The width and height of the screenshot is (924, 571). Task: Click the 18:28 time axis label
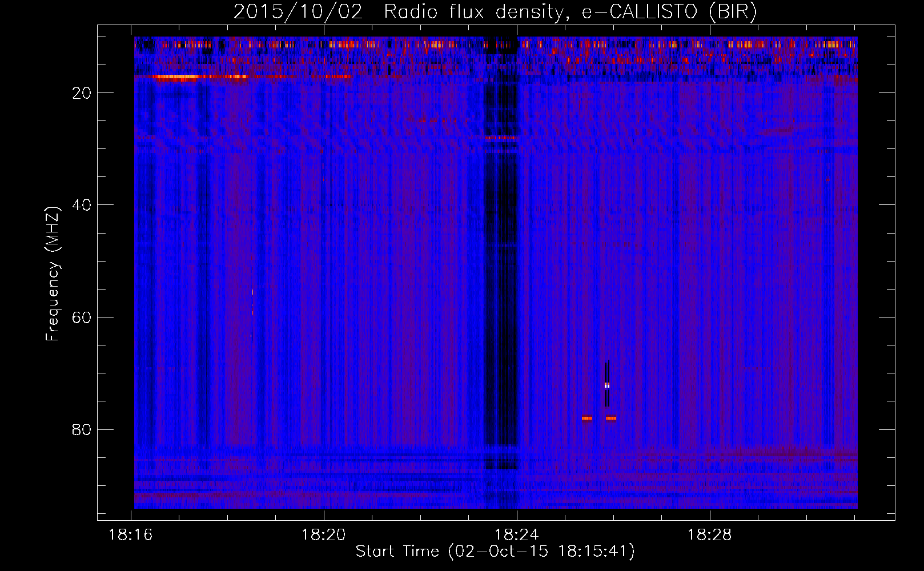[709, 535]
